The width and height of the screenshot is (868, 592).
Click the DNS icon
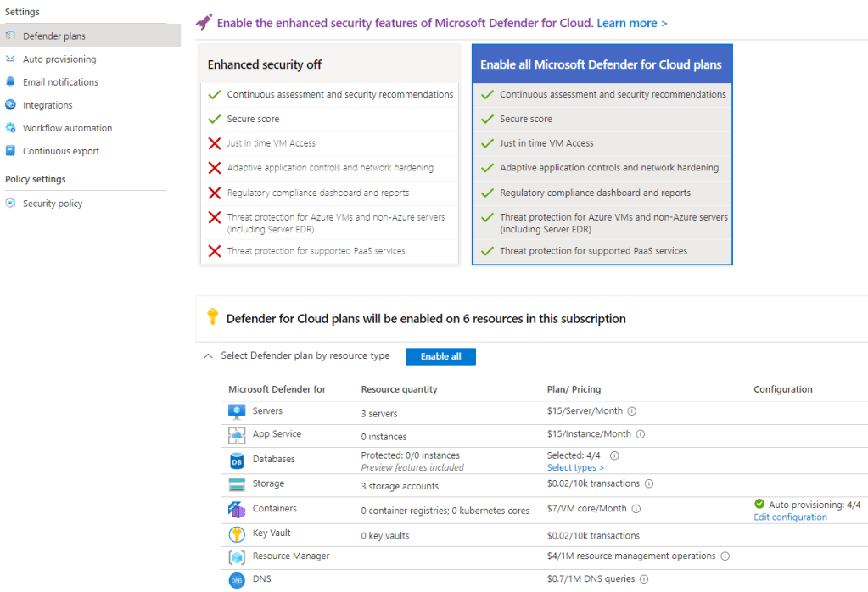coord(237,580)
